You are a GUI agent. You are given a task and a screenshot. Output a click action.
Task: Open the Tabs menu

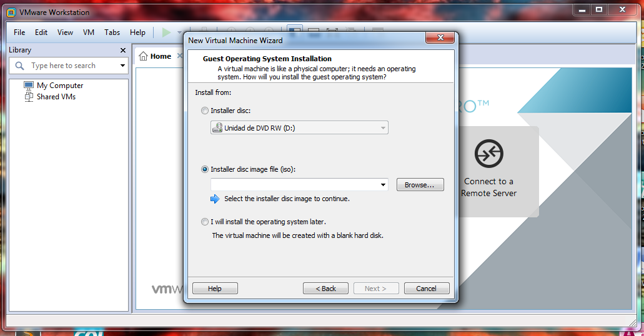click(112, 32)
